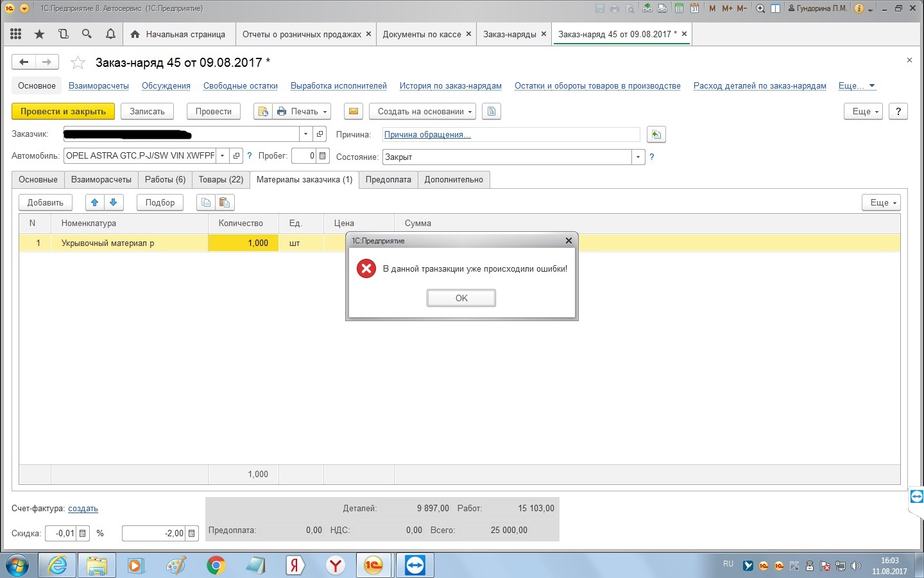Go back with the left arrow button

[x=24, y=62]
